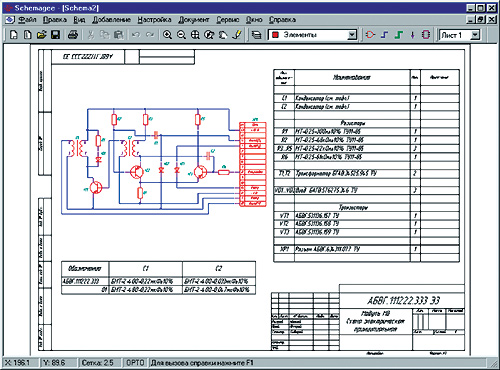The image size is (500, 370).
Task: Click the Сетка 2.5 grid field in status bar
Action: (97, 362)
